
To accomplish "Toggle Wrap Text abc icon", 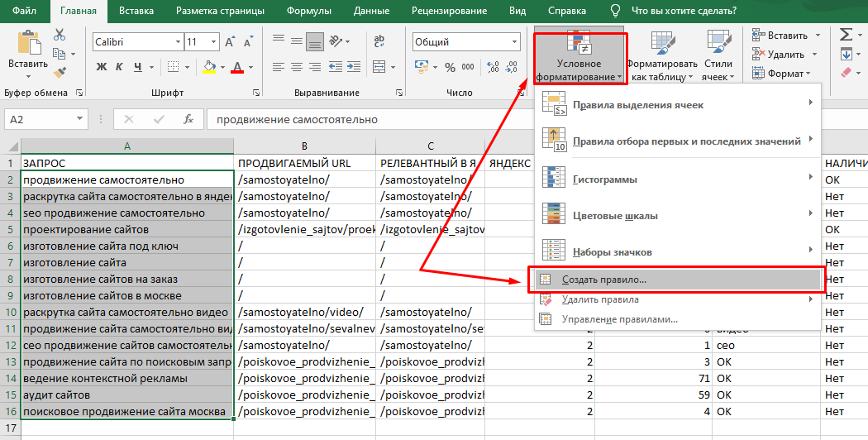I will (379, 41).
